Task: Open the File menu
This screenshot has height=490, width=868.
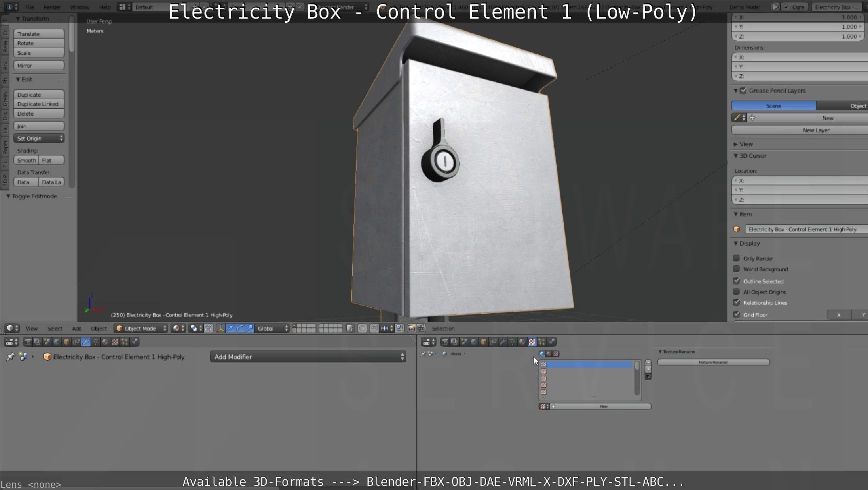Action: [x=29, y=7]
